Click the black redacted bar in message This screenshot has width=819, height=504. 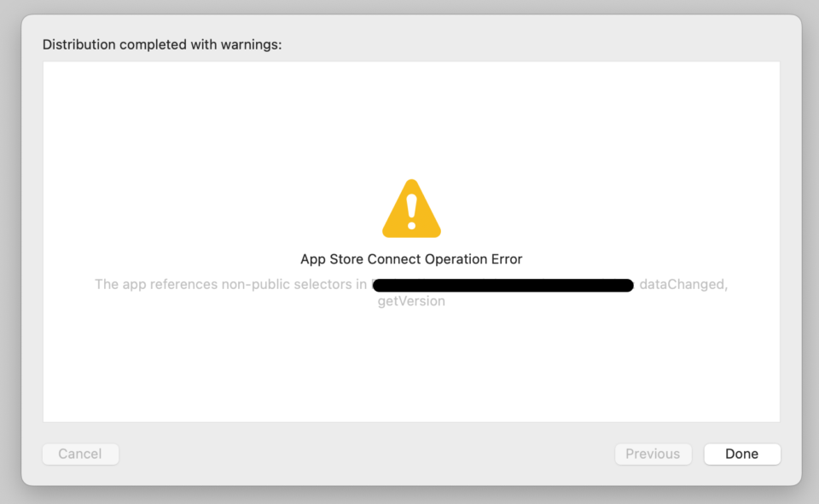(x=503, y=285)
